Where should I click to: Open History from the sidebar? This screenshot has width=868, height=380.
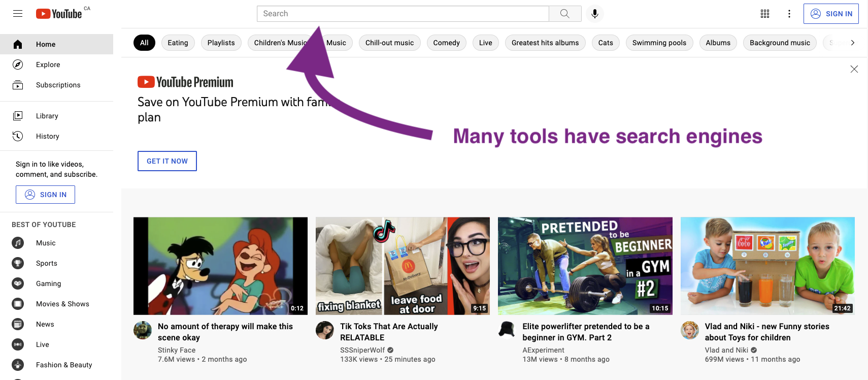56,136
